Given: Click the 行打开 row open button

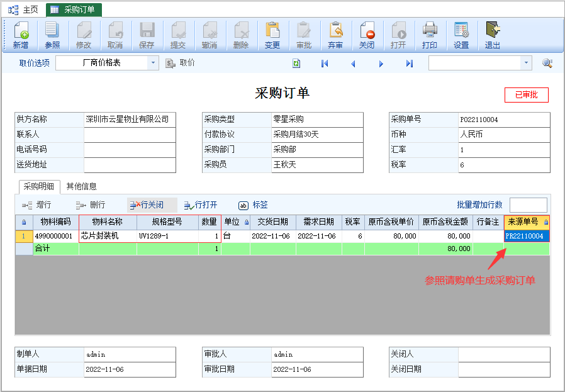Looking at the screenshot, I should pos(201,205).
